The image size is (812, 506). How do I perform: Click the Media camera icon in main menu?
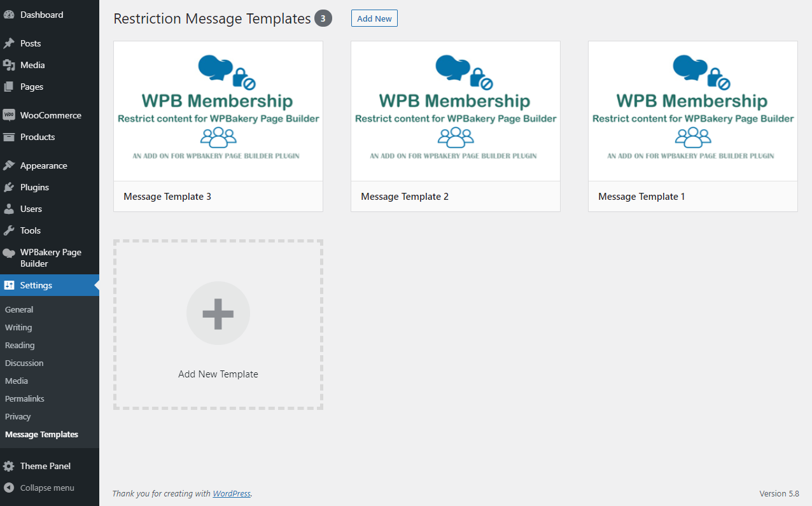tap(9, 65)
